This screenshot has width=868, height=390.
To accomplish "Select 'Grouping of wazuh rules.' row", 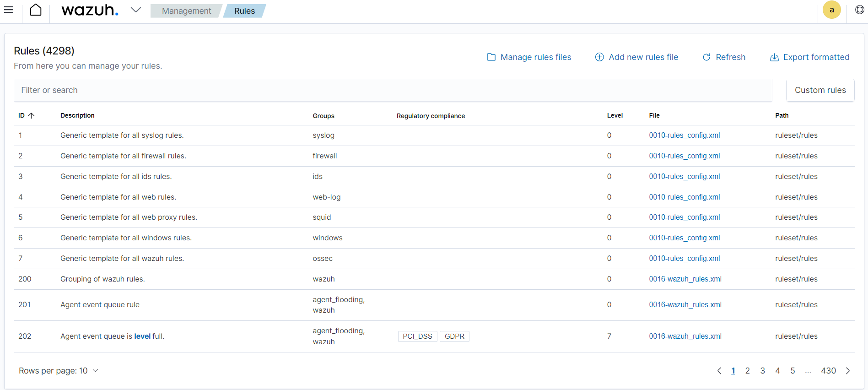I will [x=434, y=279].
